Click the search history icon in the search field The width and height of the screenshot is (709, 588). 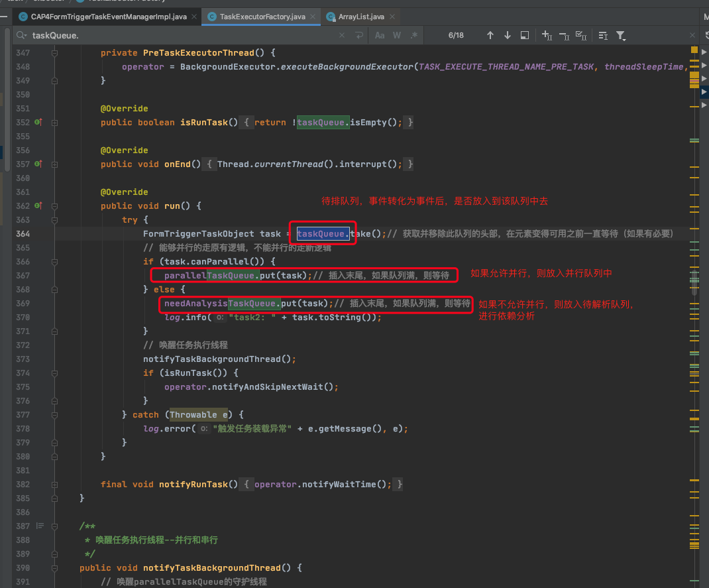[x=22, y=35]
